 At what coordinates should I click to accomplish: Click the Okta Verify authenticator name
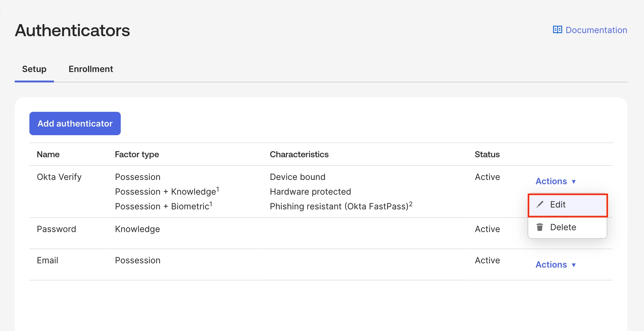pyautogui.click(x=59, y=177)
